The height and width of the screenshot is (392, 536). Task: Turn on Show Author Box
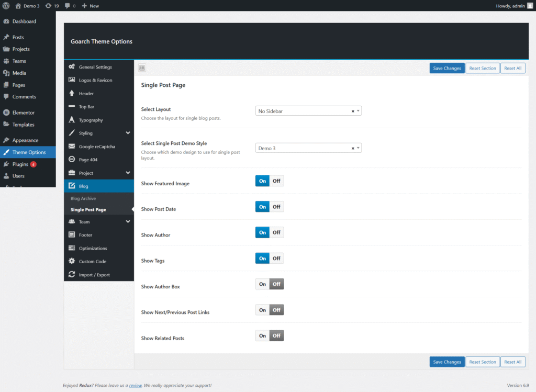click(262, 284)
